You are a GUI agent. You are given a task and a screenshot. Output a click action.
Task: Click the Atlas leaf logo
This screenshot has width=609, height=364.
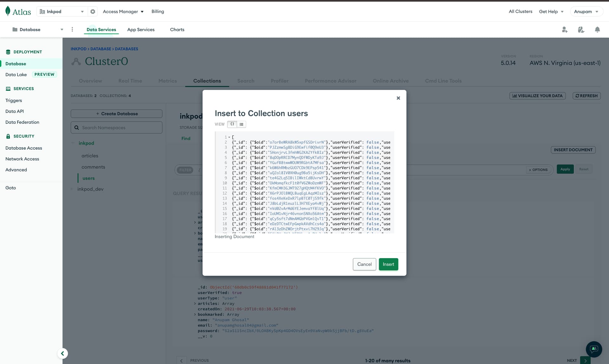click(8, 11)
